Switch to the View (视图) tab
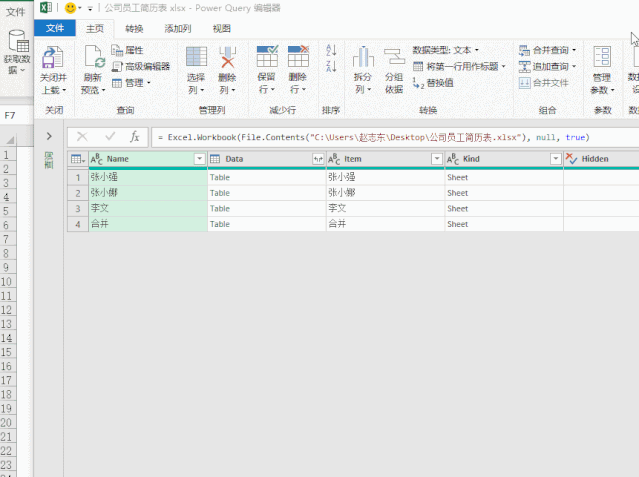Viewport: 639px width, 477px height. [221, 29]
